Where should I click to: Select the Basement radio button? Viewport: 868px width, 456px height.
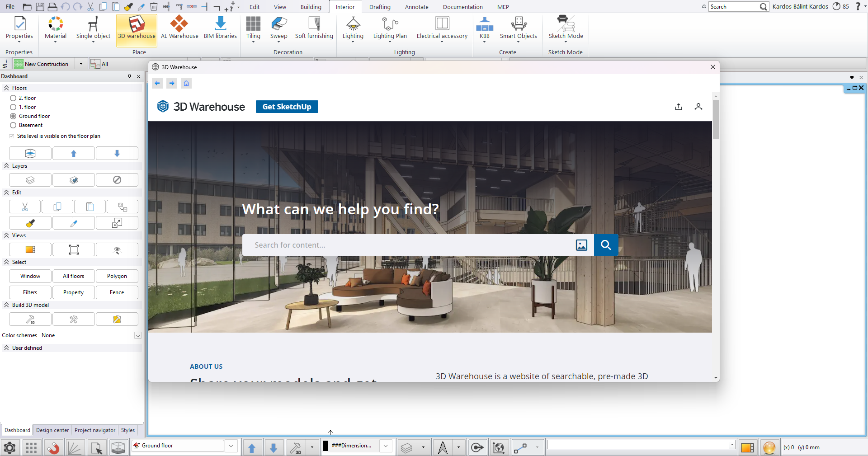(13, 125)
